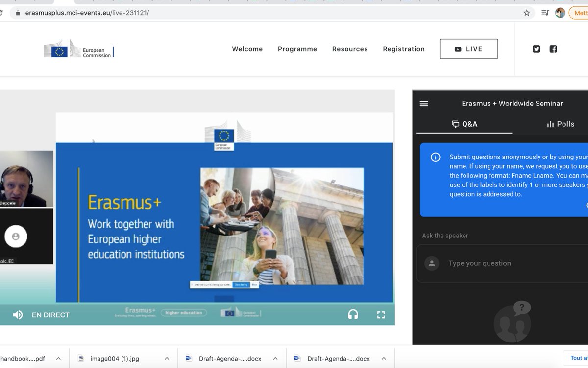Viewport: 588px width, 368px height.
Task: Open the Facebook icon in header
Action: click(x=553, y=49)
